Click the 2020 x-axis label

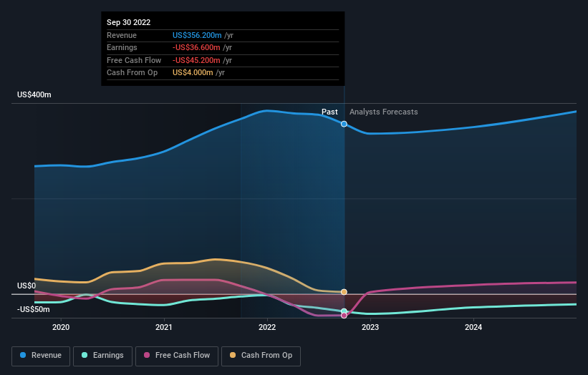point(61,327)
